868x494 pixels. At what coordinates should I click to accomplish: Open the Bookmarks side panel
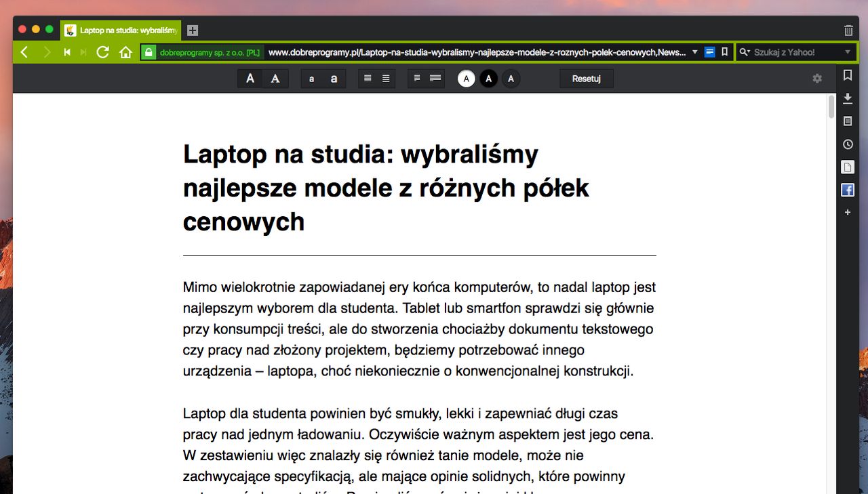[x=848, y=75]
